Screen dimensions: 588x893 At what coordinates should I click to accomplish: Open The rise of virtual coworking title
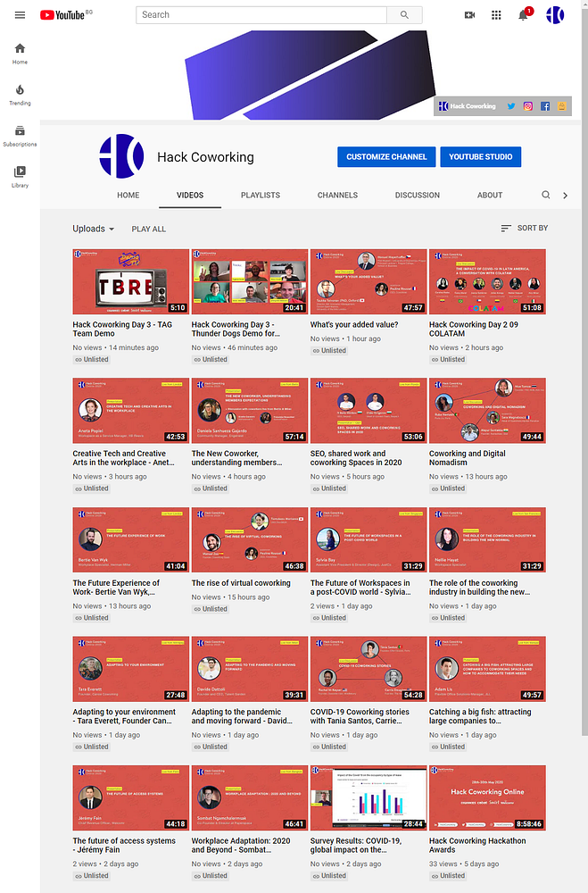pos(241,582)
